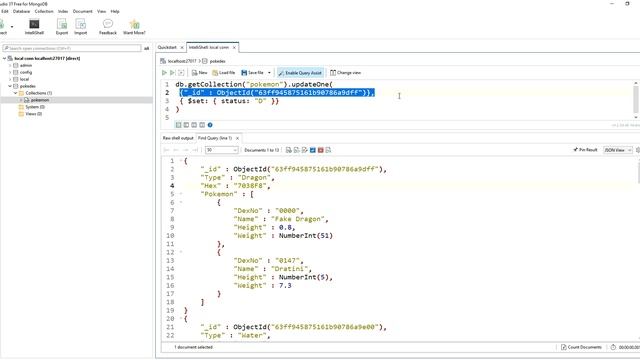Open the IntelliShell tool from toolbar
Image resolution: width=640 pixels, height=360 pixels.
[x=34, y=27]
